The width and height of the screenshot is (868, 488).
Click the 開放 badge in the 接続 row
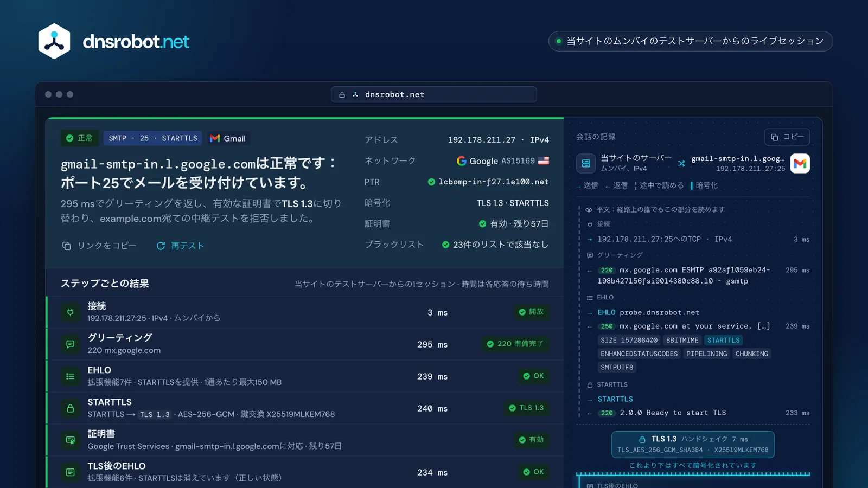pos(531,312)
